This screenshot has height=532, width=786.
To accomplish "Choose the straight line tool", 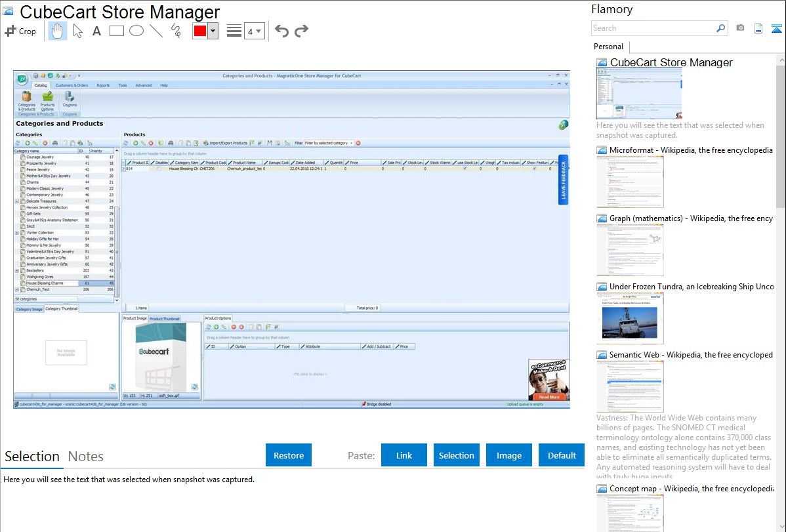I will coord(156,31).
